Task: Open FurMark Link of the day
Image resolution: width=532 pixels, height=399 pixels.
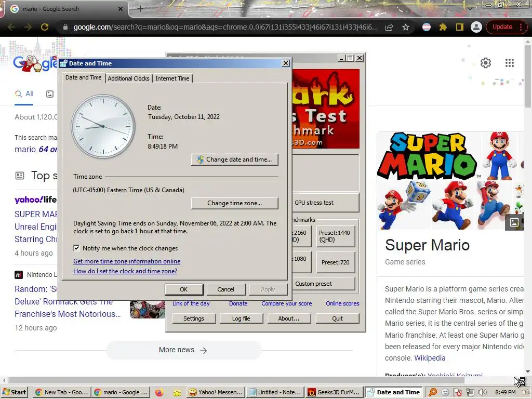Action: [191, 303]
